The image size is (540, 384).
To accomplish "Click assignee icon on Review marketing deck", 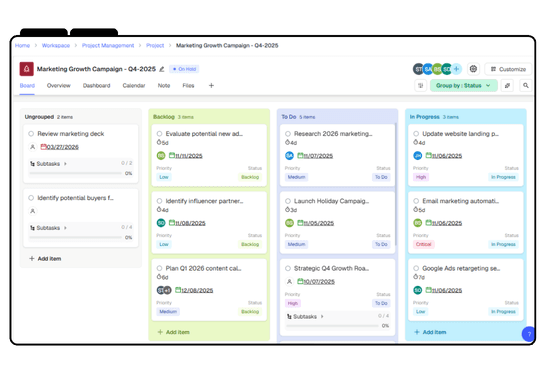I will click(33, 147).
